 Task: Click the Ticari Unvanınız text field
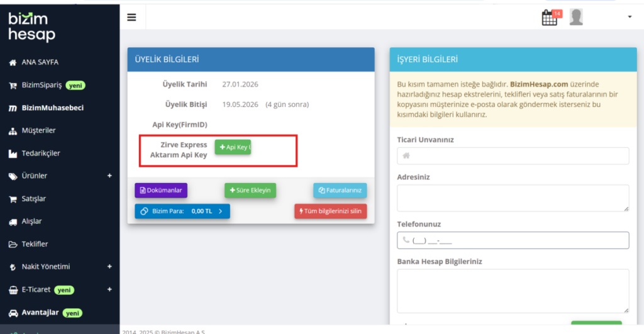tap(513, 156)
